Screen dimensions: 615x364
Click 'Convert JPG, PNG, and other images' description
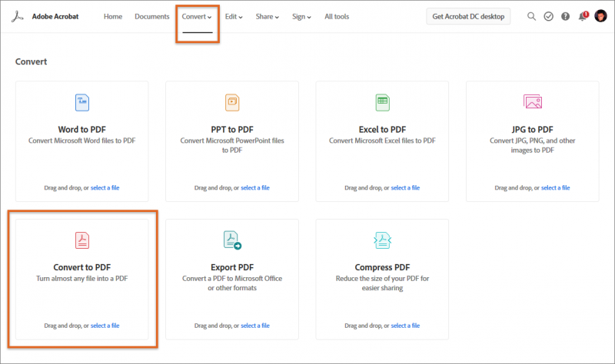[x=533, y=145]
